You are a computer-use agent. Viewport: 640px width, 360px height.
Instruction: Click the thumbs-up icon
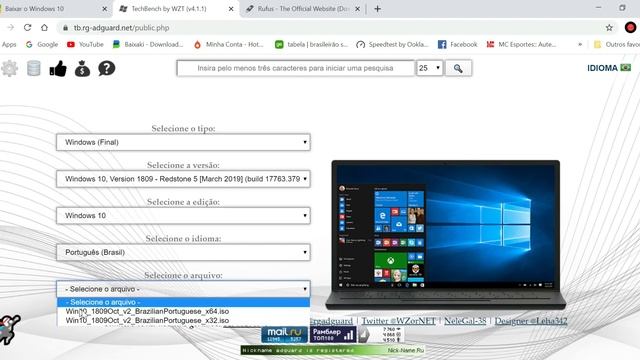[58, 68]
